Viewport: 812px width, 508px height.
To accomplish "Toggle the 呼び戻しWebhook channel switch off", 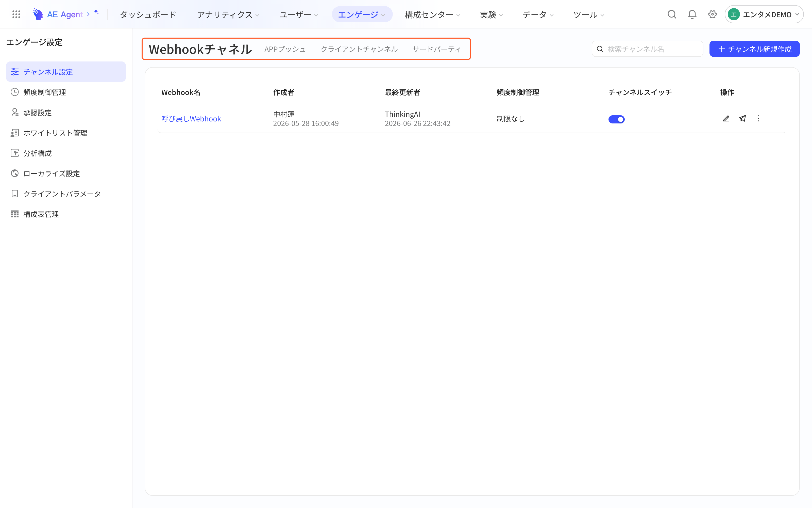I will point(616,119).
